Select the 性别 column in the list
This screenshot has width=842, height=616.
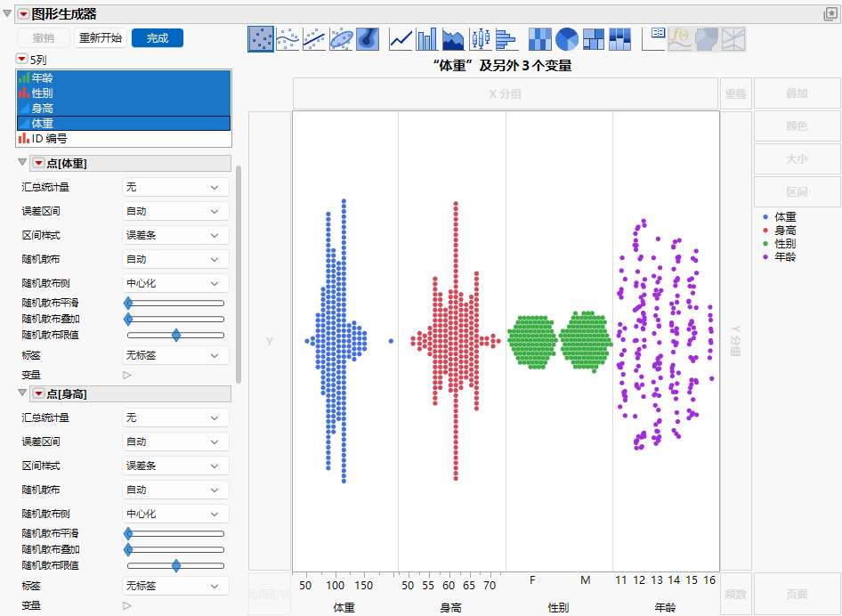coord(124,93)
